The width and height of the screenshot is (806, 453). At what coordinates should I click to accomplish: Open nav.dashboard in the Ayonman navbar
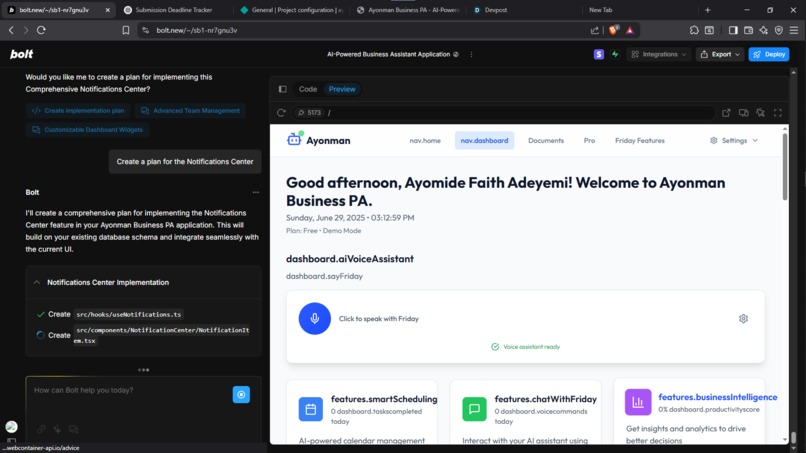click(x=484, y=140)
